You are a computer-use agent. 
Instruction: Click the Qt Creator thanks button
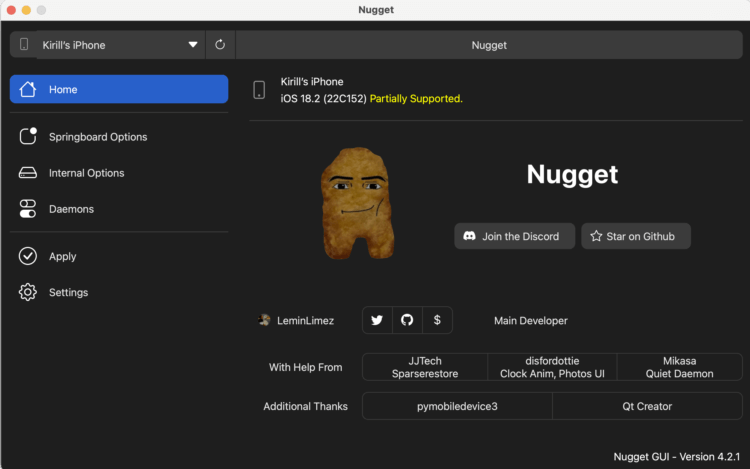[647, 406]
